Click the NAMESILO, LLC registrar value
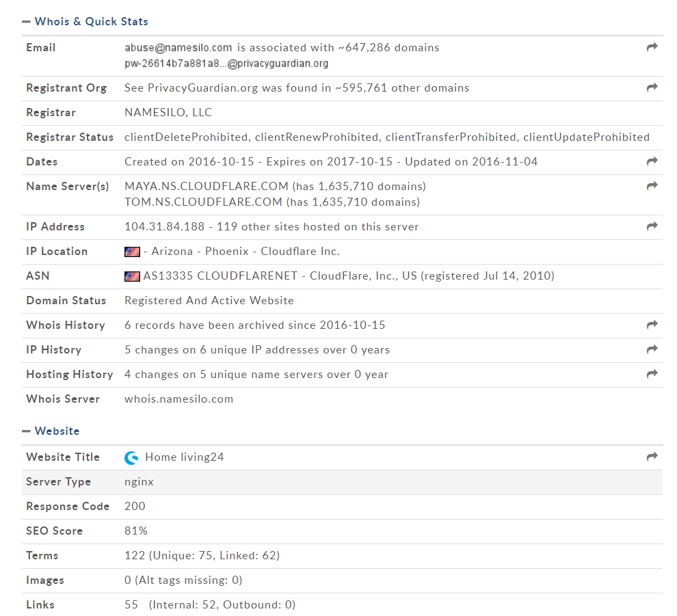 (x=168, y=113)
